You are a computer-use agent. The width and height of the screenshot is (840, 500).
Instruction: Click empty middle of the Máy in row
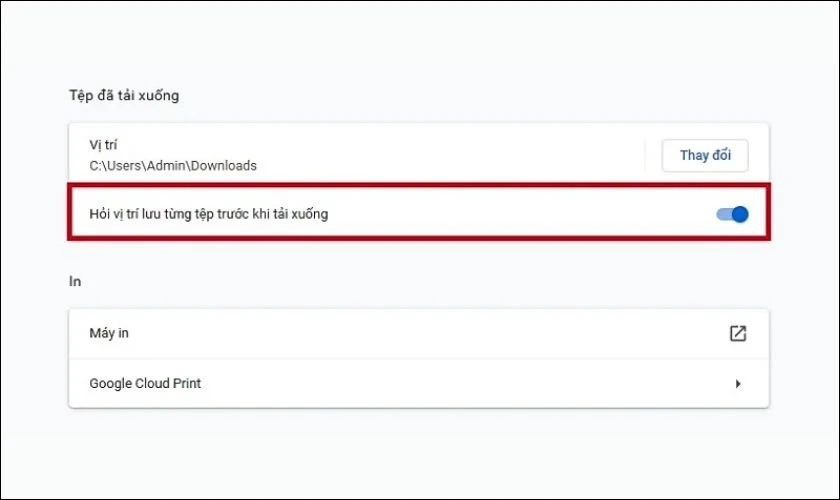tap(429, 333)
